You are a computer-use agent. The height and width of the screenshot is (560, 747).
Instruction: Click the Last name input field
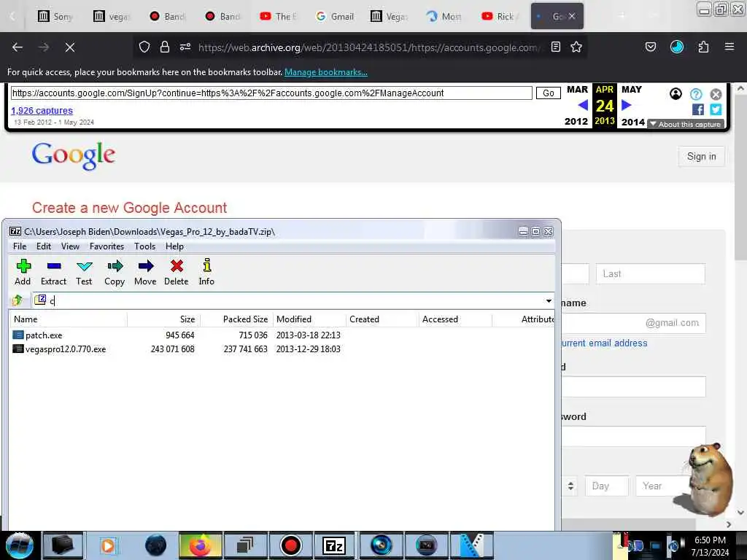coord(650,274)
